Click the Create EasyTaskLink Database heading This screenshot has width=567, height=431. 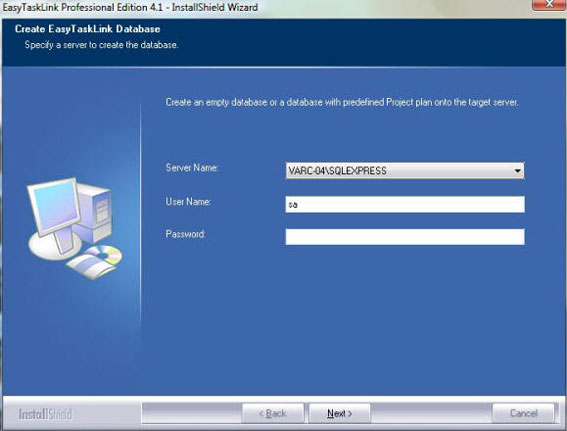coord(88,29)
